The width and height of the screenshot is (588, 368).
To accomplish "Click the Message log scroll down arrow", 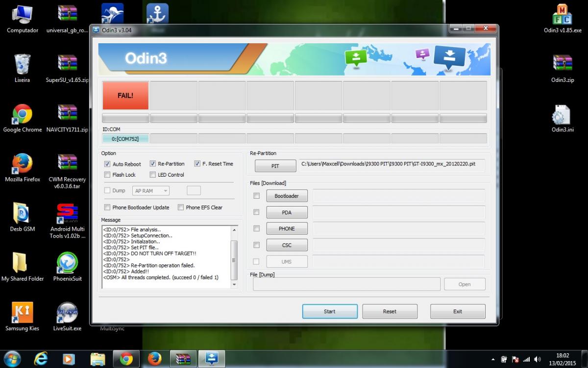I will click(234, 285).
